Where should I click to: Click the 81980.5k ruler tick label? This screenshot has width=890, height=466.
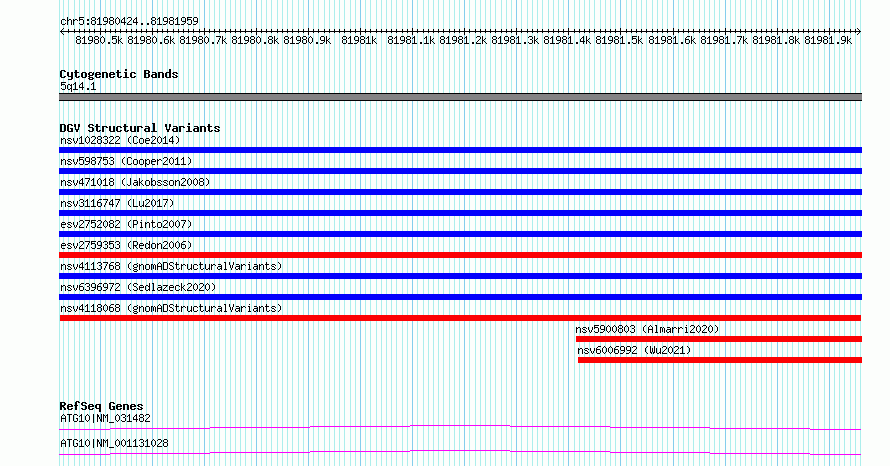click(x=99, y=40)
